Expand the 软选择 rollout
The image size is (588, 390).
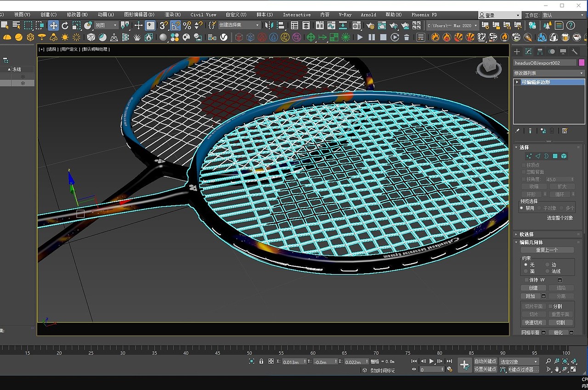pyautogui.click(x=526, y=234)
